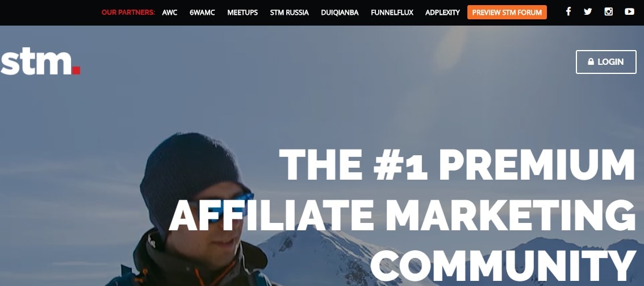Viewport: 644px width, 286px height.
Task: Click the 'COMMUNITY' headline word
Action: point(503,264)
